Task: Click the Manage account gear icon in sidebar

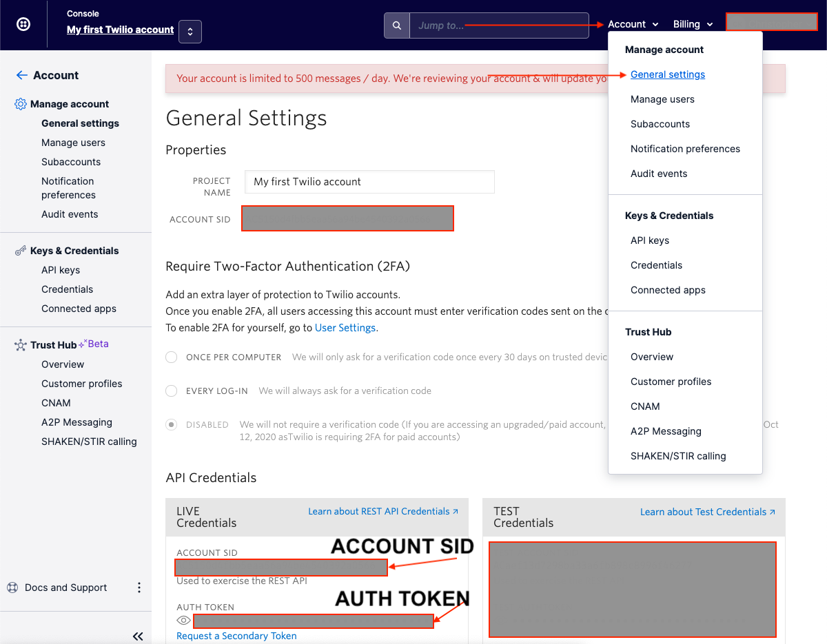Action: point(21,104)
